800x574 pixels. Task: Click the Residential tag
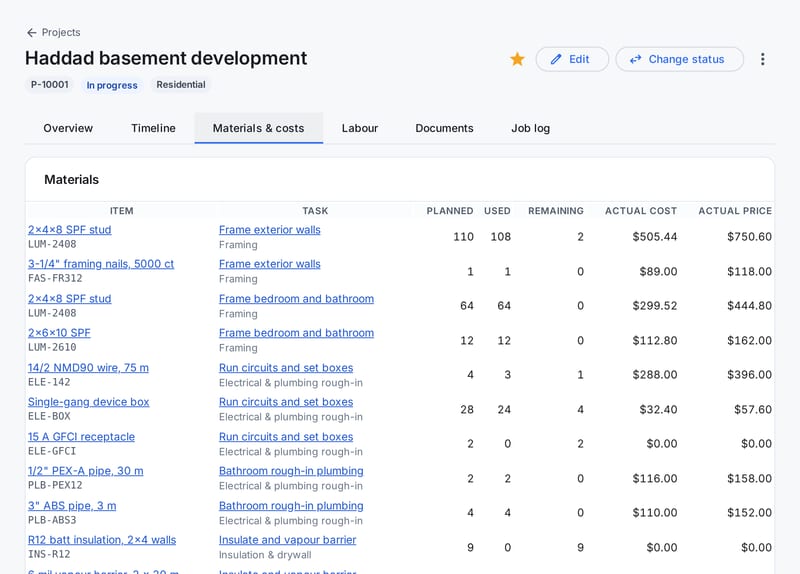click(181, 85)
